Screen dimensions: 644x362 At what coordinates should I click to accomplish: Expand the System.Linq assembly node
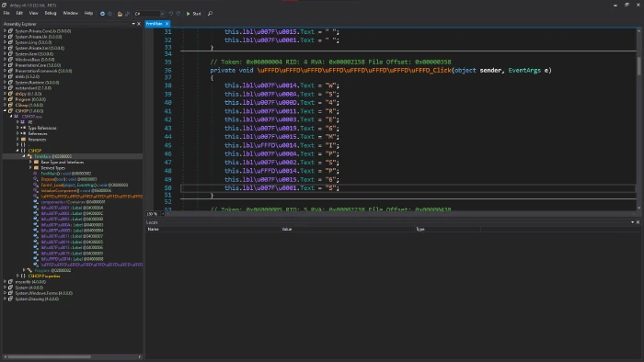pos(5,42)
